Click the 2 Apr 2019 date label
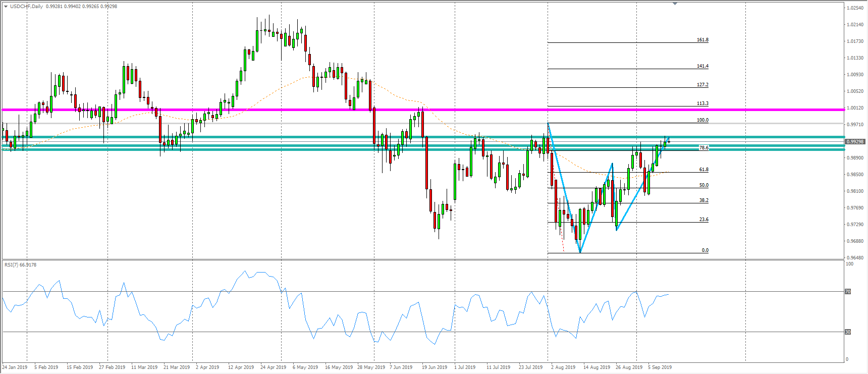 coord(207,367)
